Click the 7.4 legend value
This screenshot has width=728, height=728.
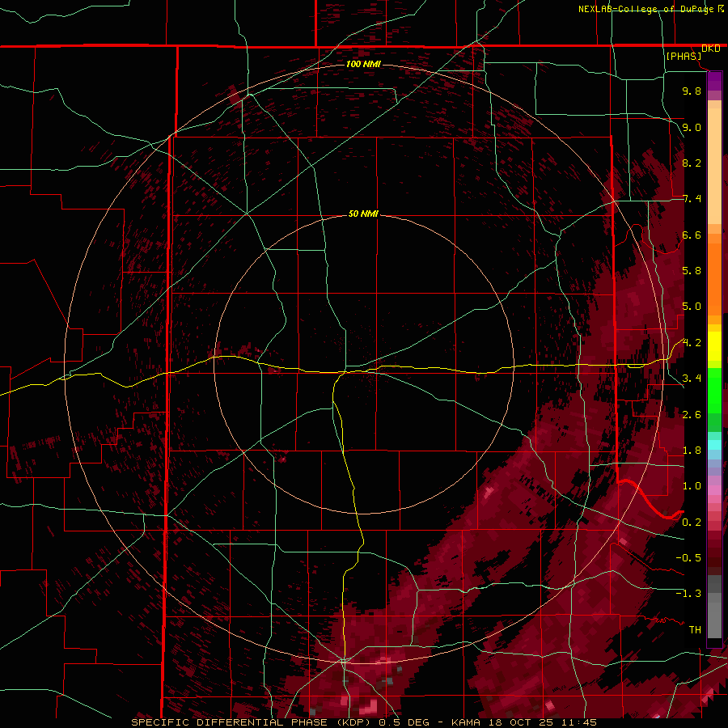coord(692,199)
